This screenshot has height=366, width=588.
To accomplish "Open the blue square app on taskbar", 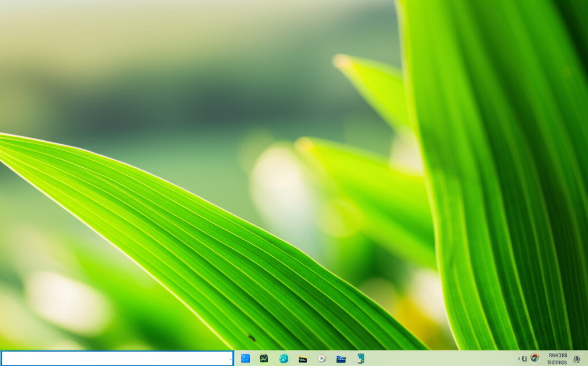I will 245,359.
